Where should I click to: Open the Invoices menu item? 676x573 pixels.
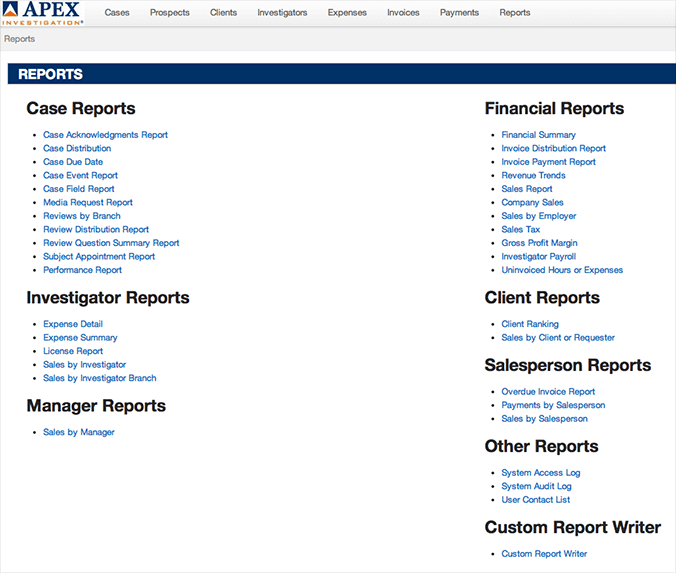403,13
